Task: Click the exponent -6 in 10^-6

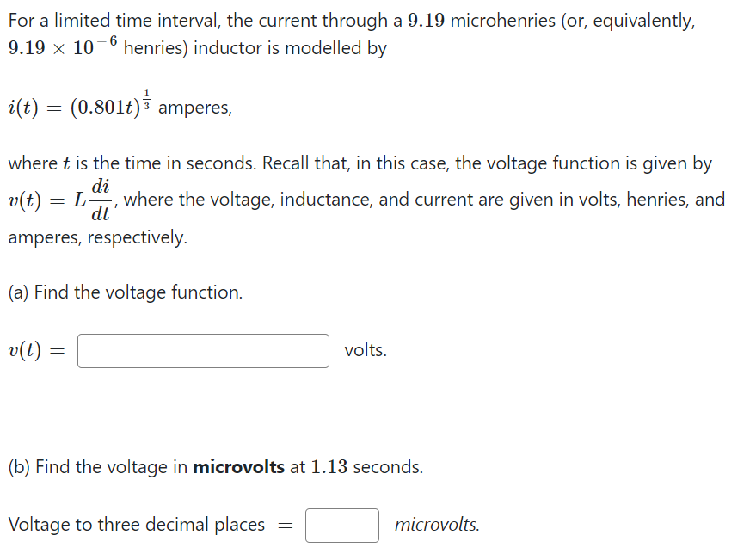Action: (106, 41)
